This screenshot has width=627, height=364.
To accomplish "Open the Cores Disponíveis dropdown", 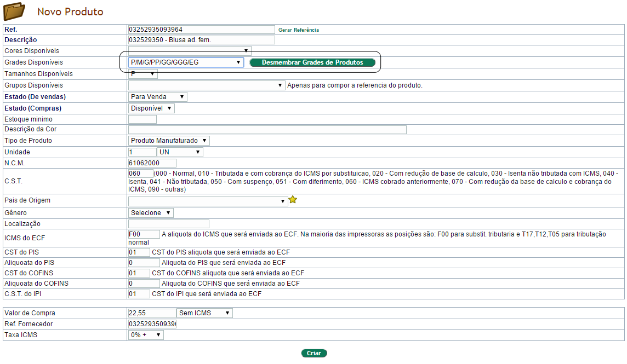I will (x=190, y=51).
